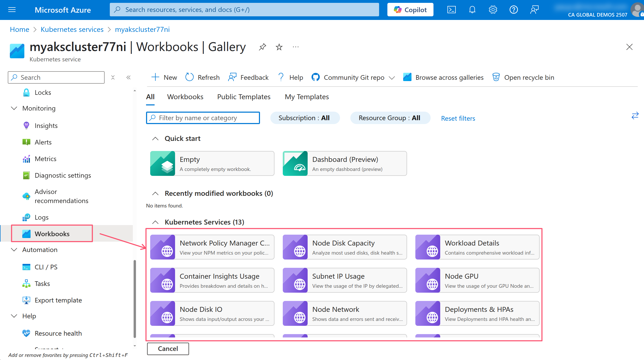The height and width of the screenshot is (360, 644).
Task: Open Node Disk Capacity workbook
Action: tap(345, 247)
